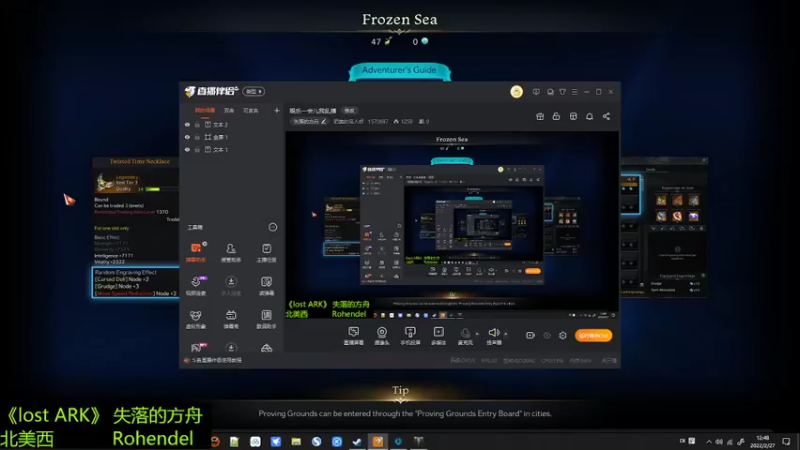Viewport: 800px width, 450px height.
Task: Add a multimedia source
Action: coord(438,336)
